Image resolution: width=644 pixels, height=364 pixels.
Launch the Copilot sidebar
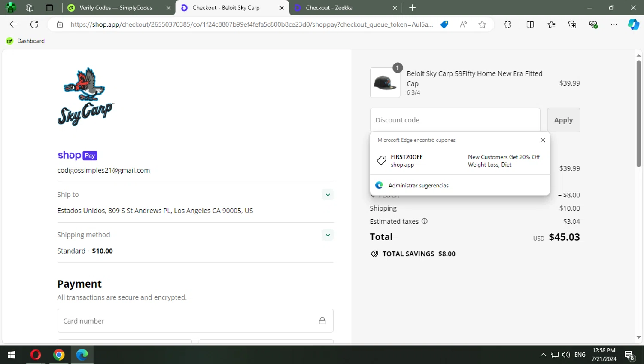tap(634, 24)
